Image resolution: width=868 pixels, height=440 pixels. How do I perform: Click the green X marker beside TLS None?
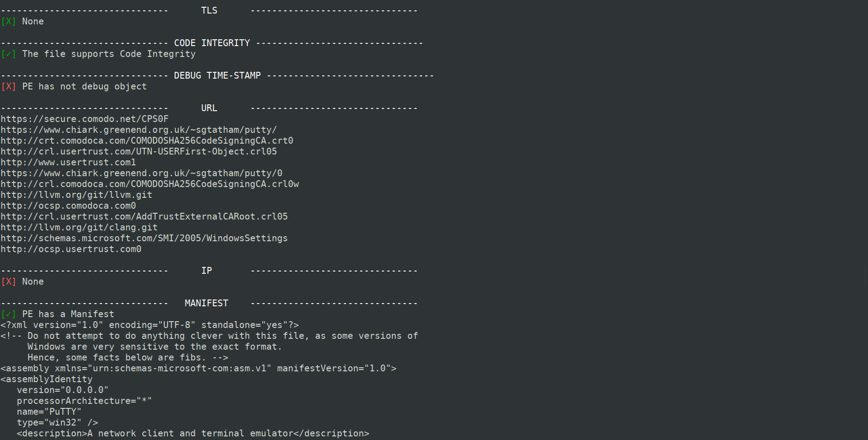tap(9, 21)
